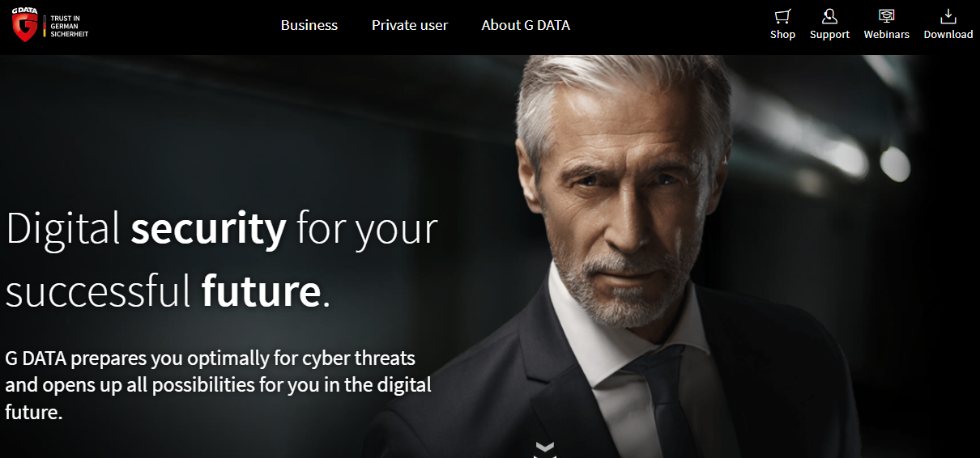Click the Download arrow icon
Screen dimensions: 980x458
948,16
